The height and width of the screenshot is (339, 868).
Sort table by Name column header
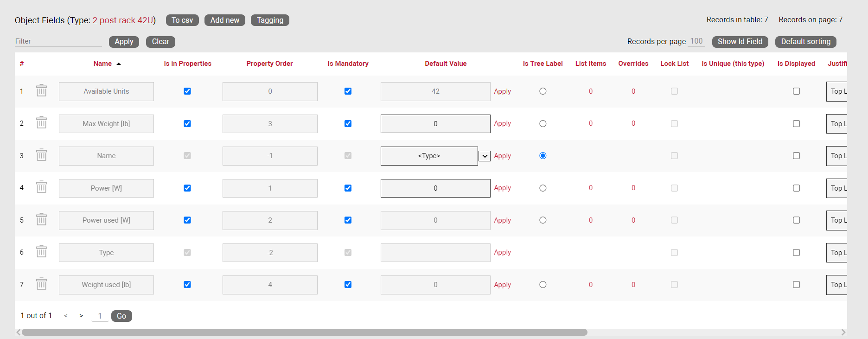[x=102, y=64]
